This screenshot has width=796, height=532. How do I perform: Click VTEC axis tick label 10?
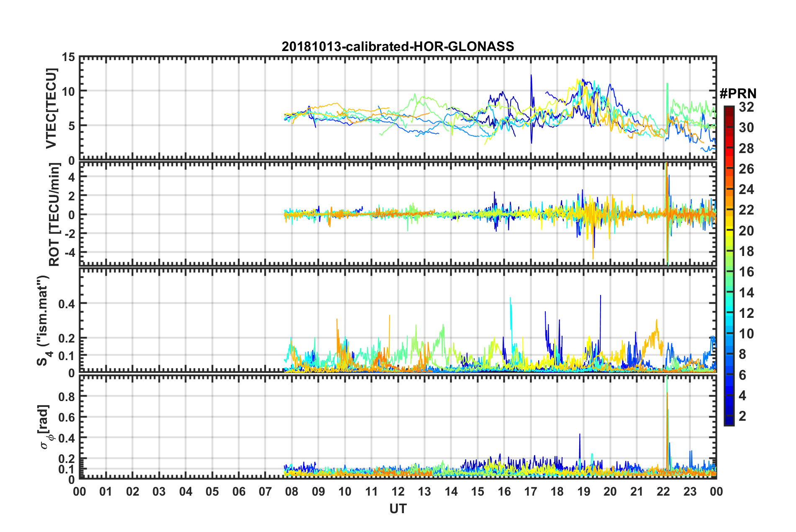(x=69, y=91)
